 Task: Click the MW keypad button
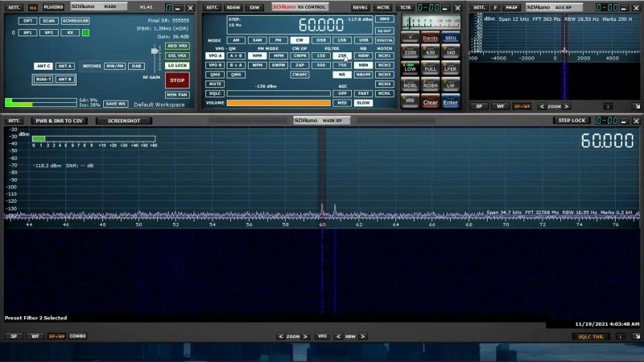coord(410,101)
